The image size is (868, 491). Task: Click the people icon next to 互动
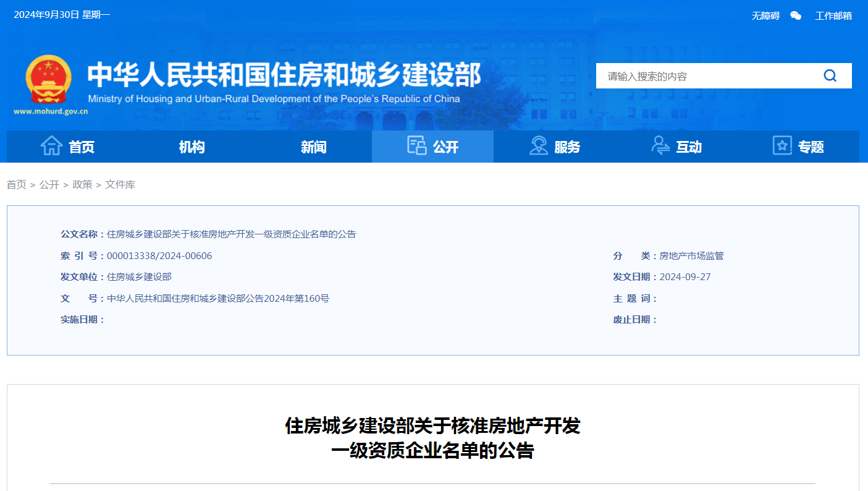point(660,146)
